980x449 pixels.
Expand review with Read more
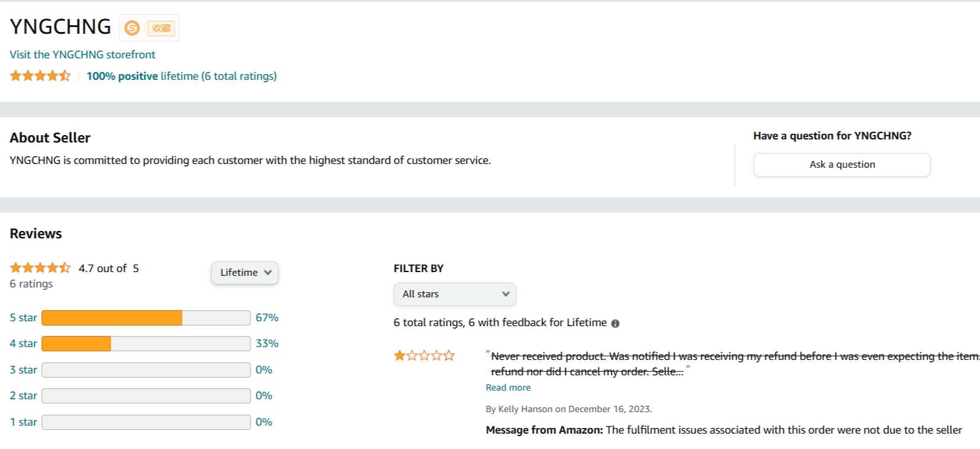click(508, 388)
